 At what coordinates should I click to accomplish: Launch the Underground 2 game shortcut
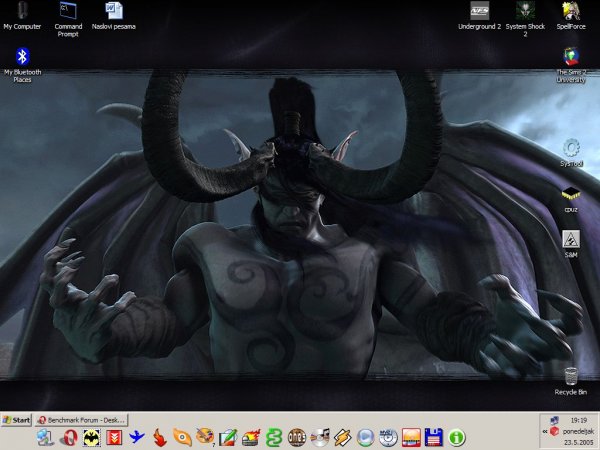pyautogui.click(x=479, y=16)
